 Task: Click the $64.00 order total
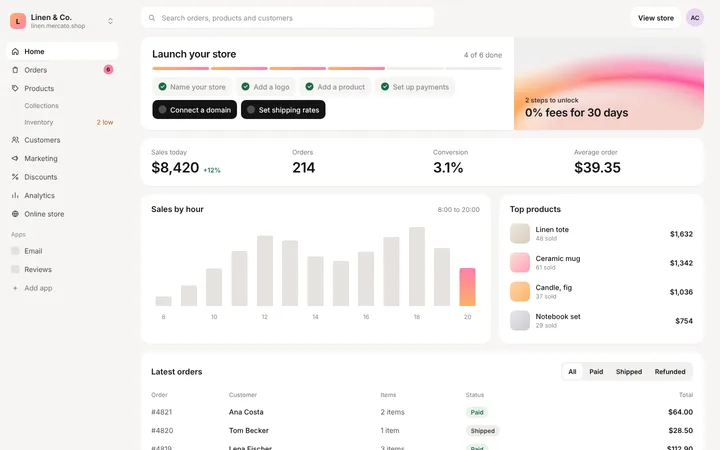(681, 412)
